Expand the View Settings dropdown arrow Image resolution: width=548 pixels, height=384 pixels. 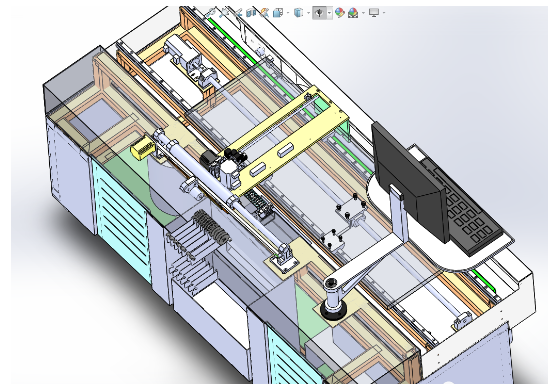coord(384,13)
